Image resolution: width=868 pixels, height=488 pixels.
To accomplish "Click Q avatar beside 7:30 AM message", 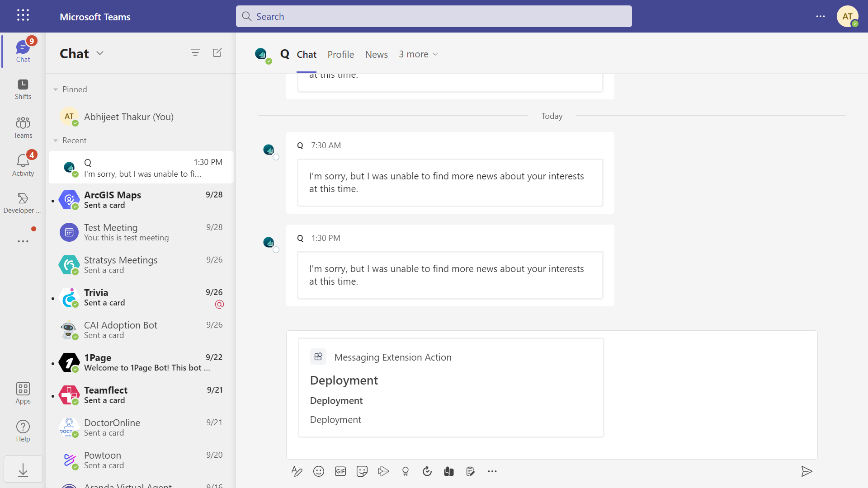I will click(x=269, y=150).
